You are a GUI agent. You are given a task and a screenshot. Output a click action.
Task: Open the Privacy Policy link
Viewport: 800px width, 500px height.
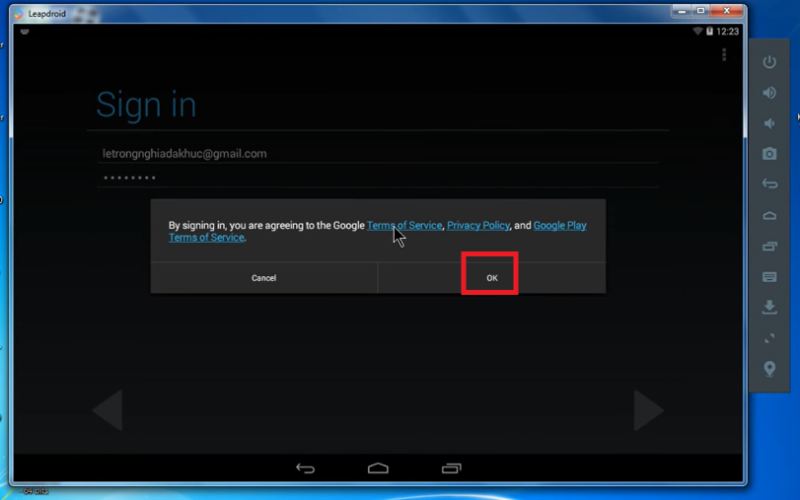478,225
